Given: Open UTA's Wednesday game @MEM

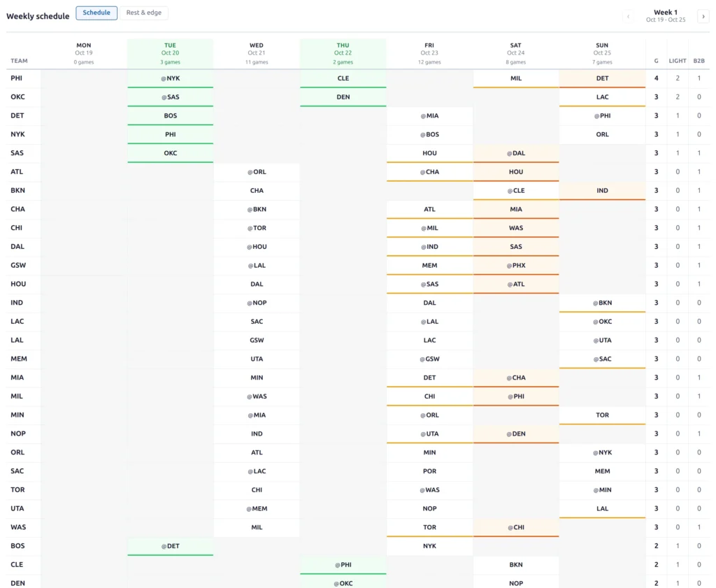Looking at the screenshot, I should tap(257, 509).
